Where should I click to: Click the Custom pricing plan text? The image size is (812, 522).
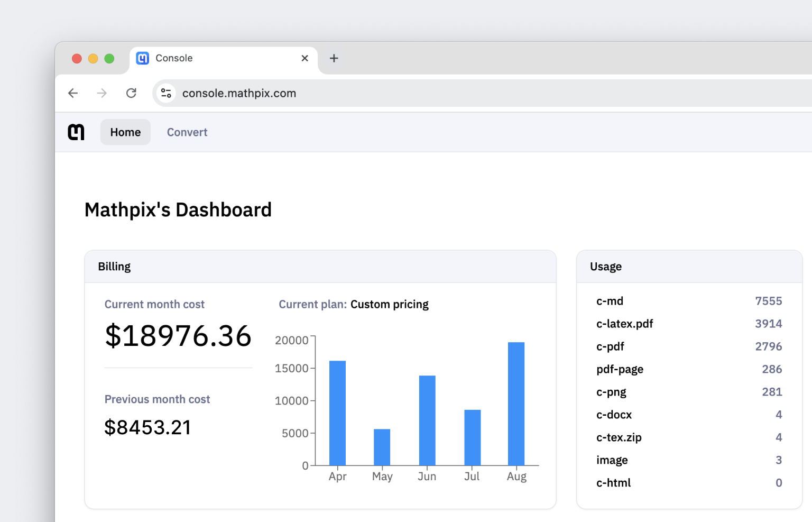(x=390, y=305)
